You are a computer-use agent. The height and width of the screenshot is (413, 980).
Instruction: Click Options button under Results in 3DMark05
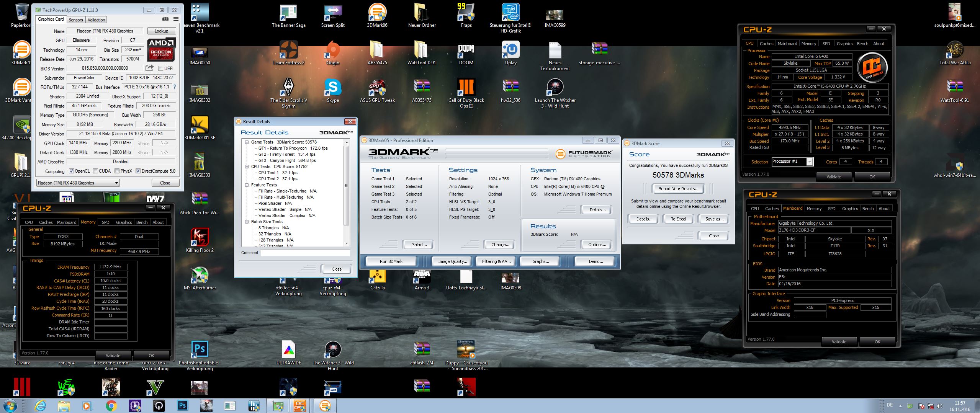[x=597, y=245]
